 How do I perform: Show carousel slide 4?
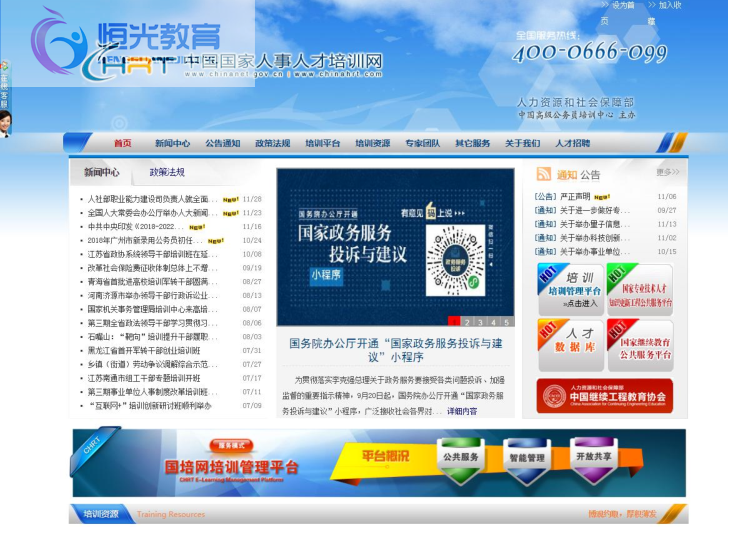(493, 321)
